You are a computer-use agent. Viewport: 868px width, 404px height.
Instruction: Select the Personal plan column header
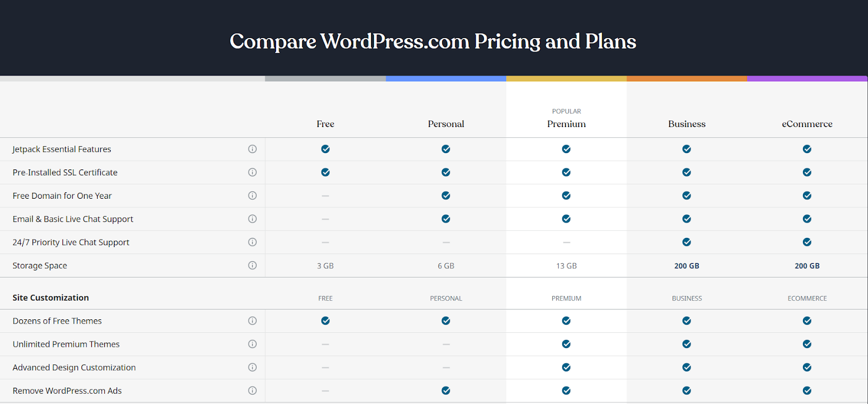[x=446, y=124]
